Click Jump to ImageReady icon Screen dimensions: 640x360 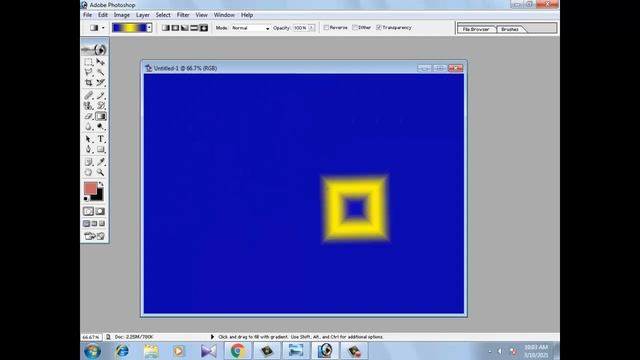pos(94,236)
